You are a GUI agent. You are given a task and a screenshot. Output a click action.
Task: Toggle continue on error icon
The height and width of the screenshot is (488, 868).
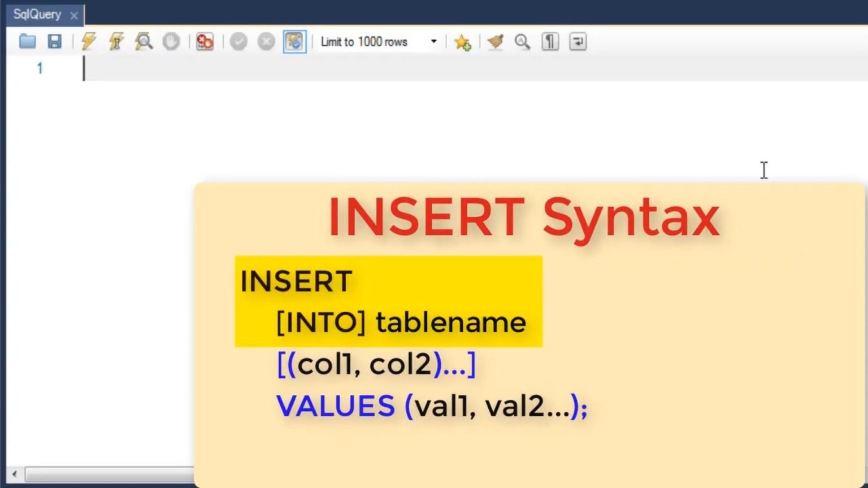pyautogui.click(x=205, y=41)
